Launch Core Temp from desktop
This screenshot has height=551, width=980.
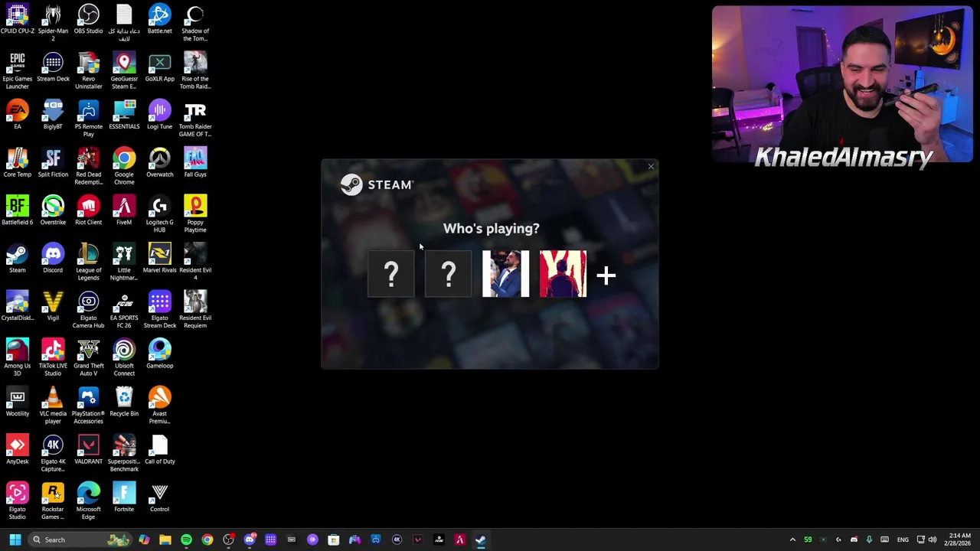tap(18, 163)
